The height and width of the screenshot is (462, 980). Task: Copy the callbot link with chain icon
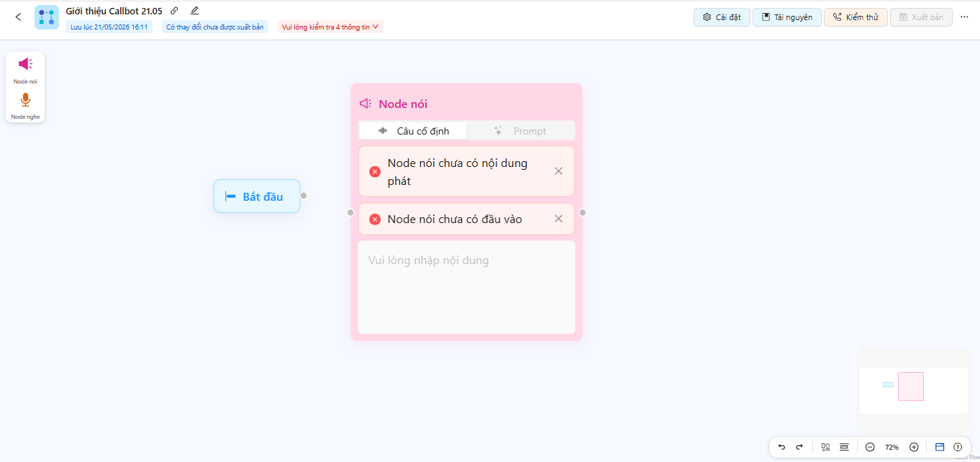coord(174,11)
